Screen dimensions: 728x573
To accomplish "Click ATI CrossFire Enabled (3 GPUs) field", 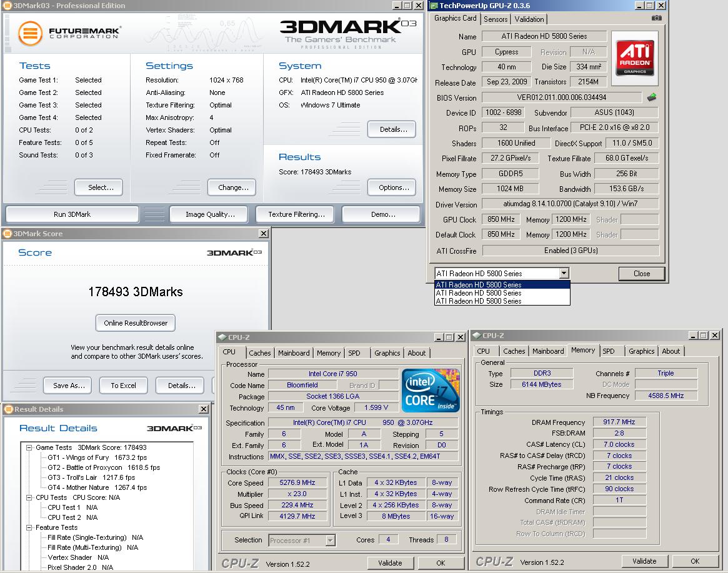I will [x=571, y=251].
